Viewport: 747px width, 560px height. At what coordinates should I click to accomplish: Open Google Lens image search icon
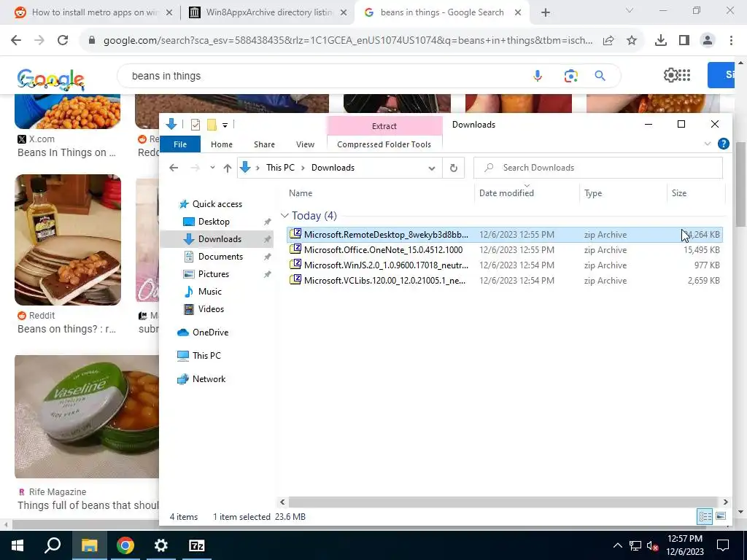pos(570,76)
